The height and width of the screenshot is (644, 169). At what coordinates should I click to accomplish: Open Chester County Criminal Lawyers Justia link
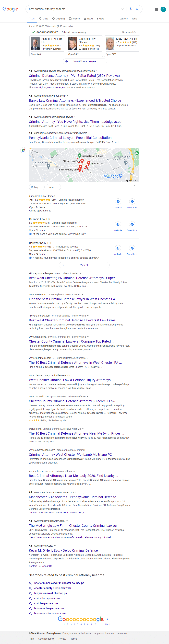(x=71, y=342)
